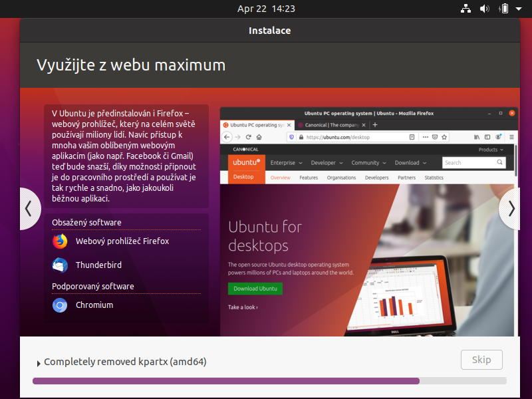Select the Developers sub-navigation link
532x399 pixels.
click(376, 178)
